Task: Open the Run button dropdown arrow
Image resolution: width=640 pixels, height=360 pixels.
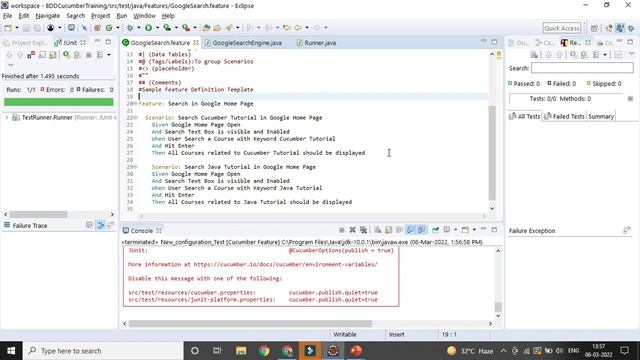Action: tap(157, 28)
